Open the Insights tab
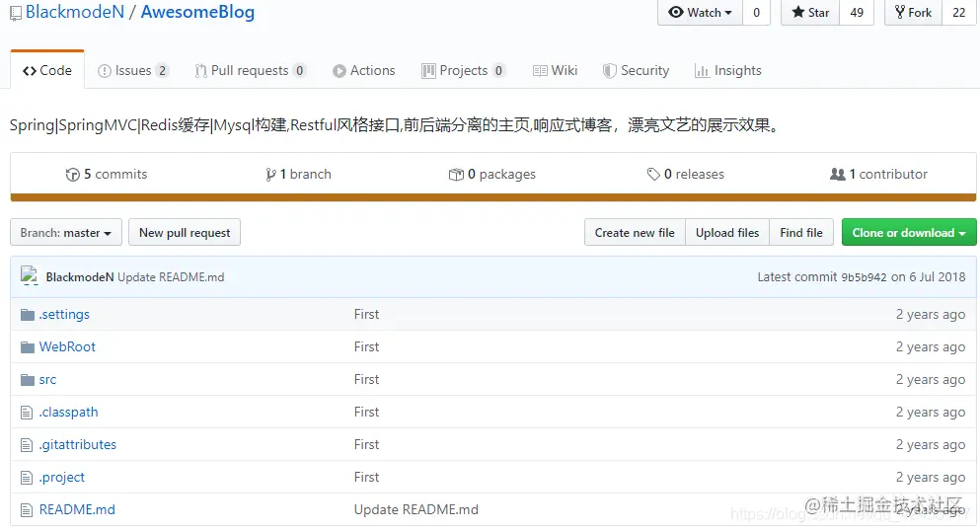The image size is (980, 532). (x=728, y=71)
